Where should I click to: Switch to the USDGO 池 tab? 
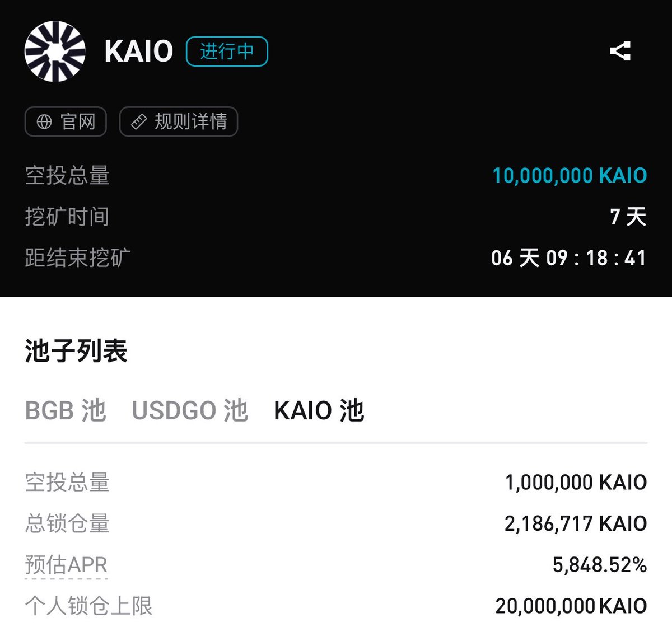[190, 410]
